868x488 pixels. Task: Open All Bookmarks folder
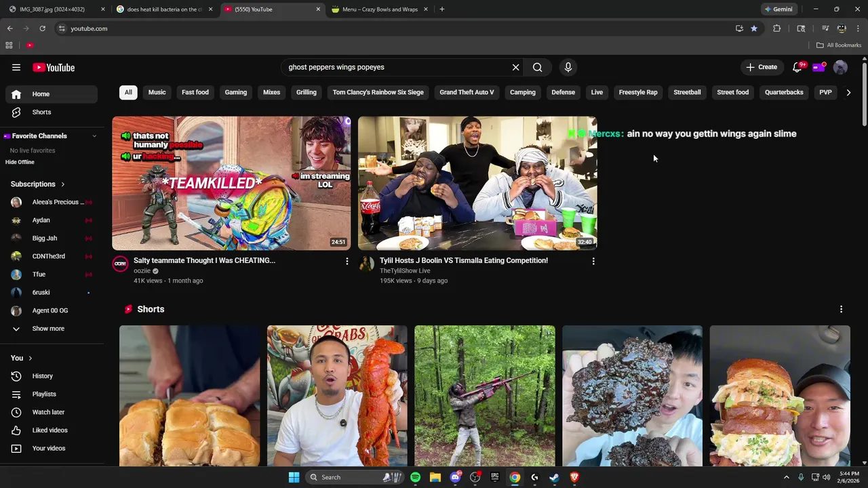point(839,45)
